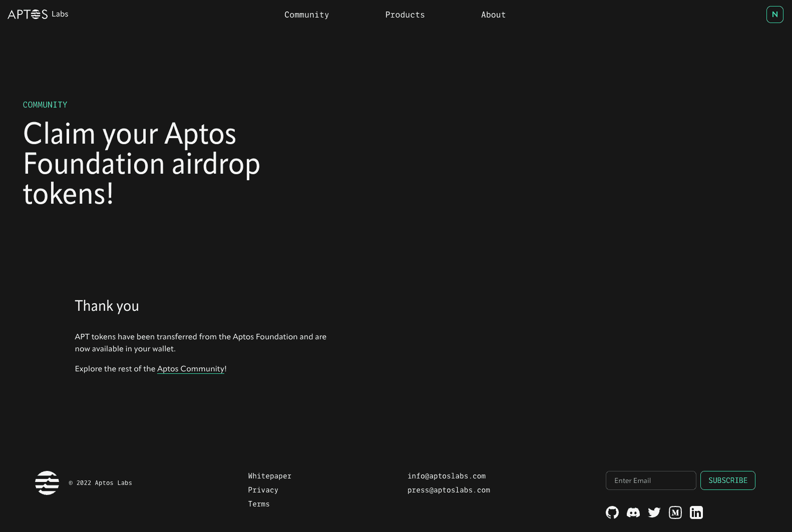Open the Whitepaper link
Viewport: 792px width, 532px height.
(270, 476)
